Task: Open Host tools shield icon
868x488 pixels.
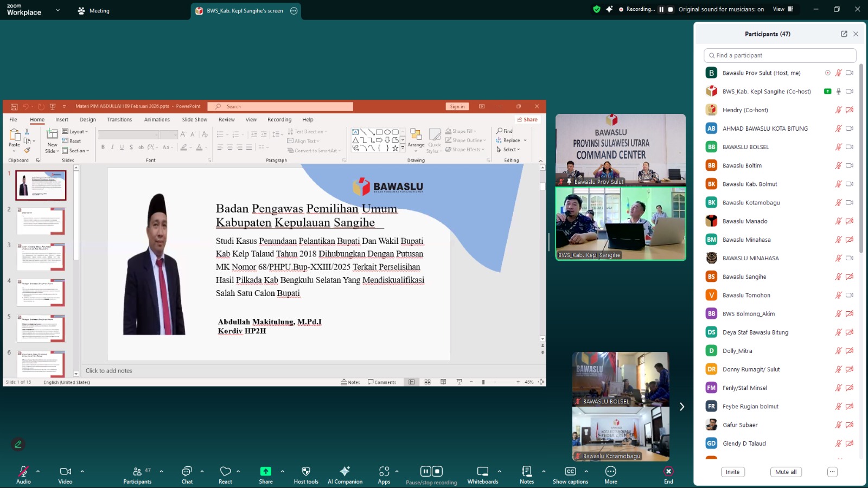Action: pos(306,471)
